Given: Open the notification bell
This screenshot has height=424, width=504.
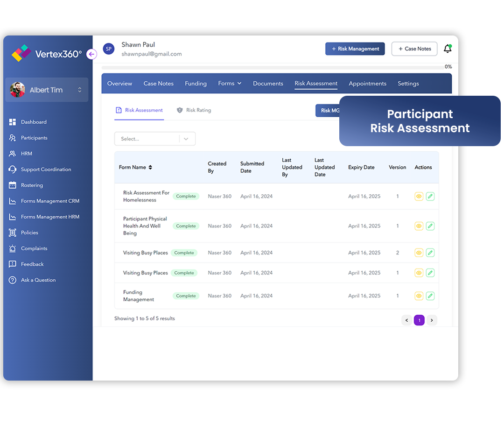Looking at the screenshot, I should coord(447,48).
